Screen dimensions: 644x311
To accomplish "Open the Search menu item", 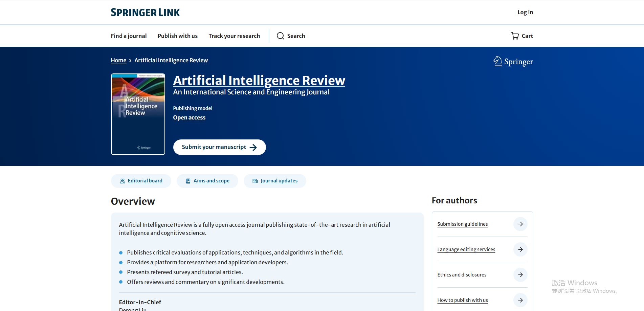I will tap(291, 36).
